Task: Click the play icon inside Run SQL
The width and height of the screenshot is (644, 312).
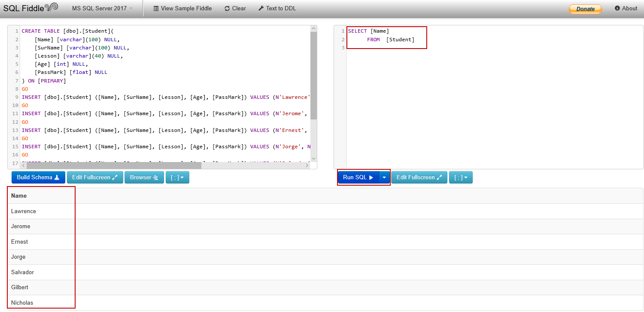Action: 371,177
